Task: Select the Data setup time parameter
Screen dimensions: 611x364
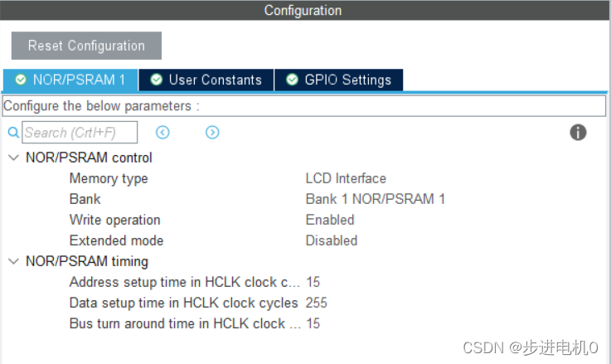Action: point(183,303)
